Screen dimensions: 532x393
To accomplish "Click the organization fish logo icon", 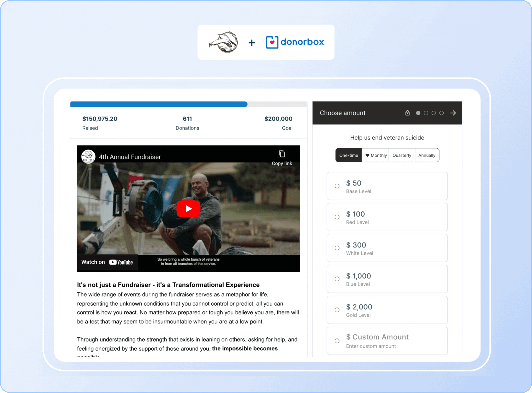I will pyautogui.click(x=223, y=41).
